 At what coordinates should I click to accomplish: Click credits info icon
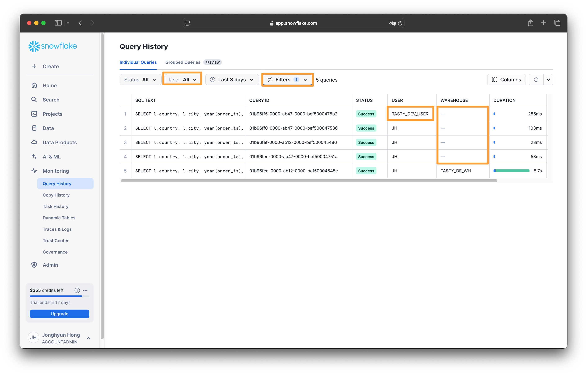tap(77, 290)
